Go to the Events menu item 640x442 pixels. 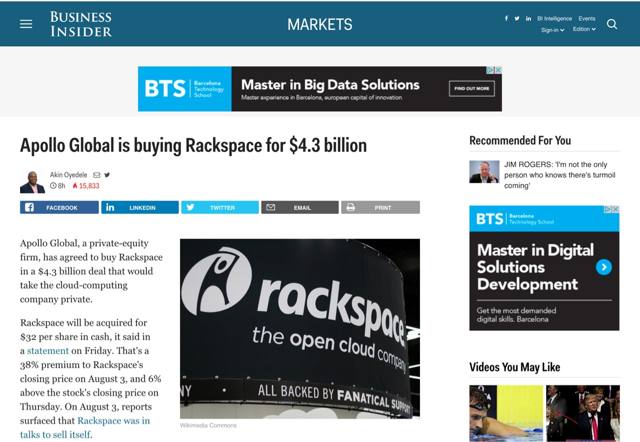[587, 18]
